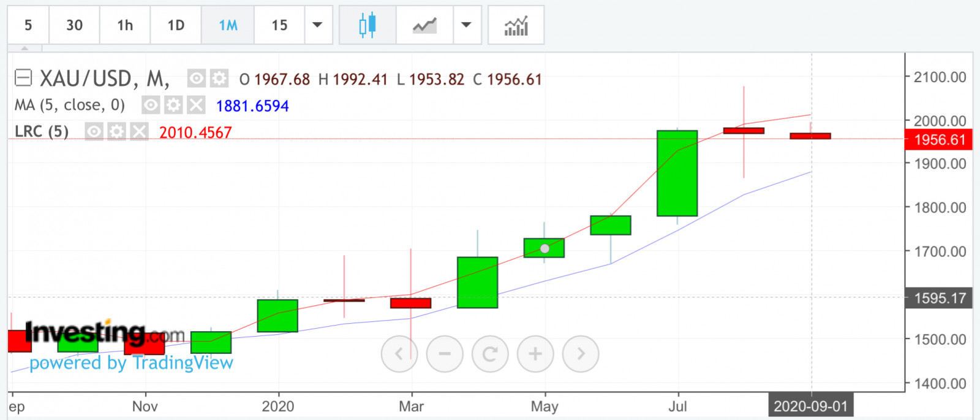Click the 2020 label on time axis

tap(277, 406)
